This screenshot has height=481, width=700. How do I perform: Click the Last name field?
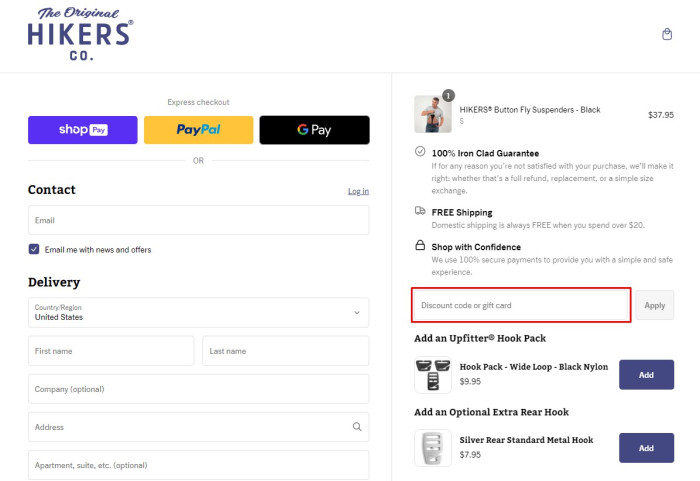(x=286, y=351)
